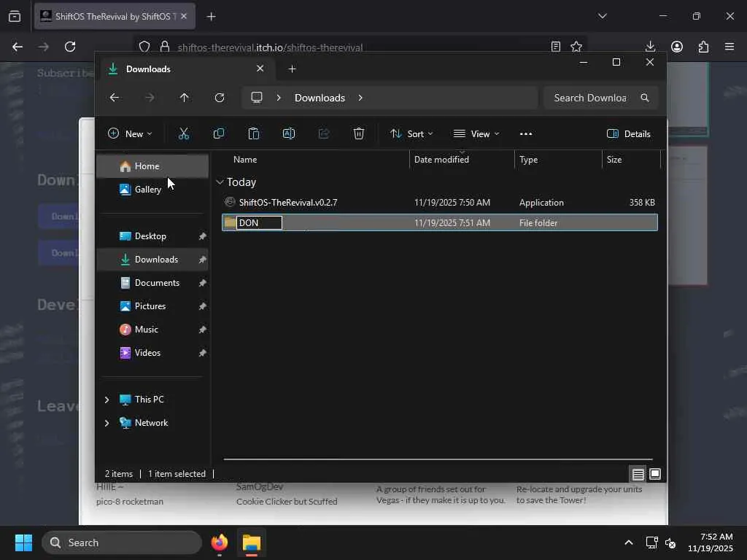This screenshot has height=560, width=747.
Task: Toggle the Details pane
Action: (x=629, y=134)
